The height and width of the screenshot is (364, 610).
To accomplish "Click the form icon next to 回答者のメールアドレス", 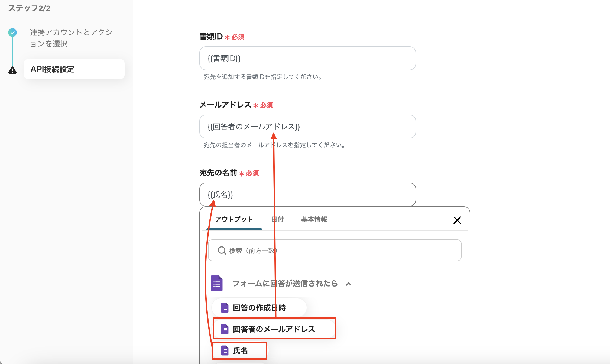I will pos(225,329).
